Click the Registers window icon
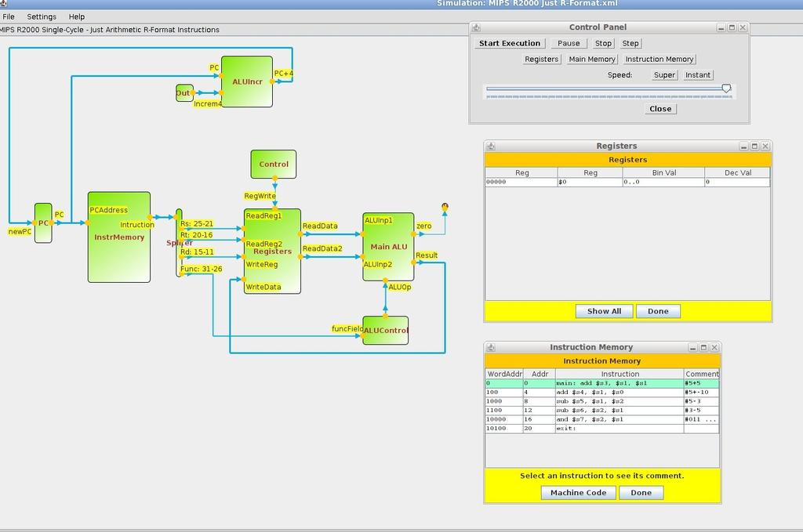 pyautogui.click(x=491, y=147)
